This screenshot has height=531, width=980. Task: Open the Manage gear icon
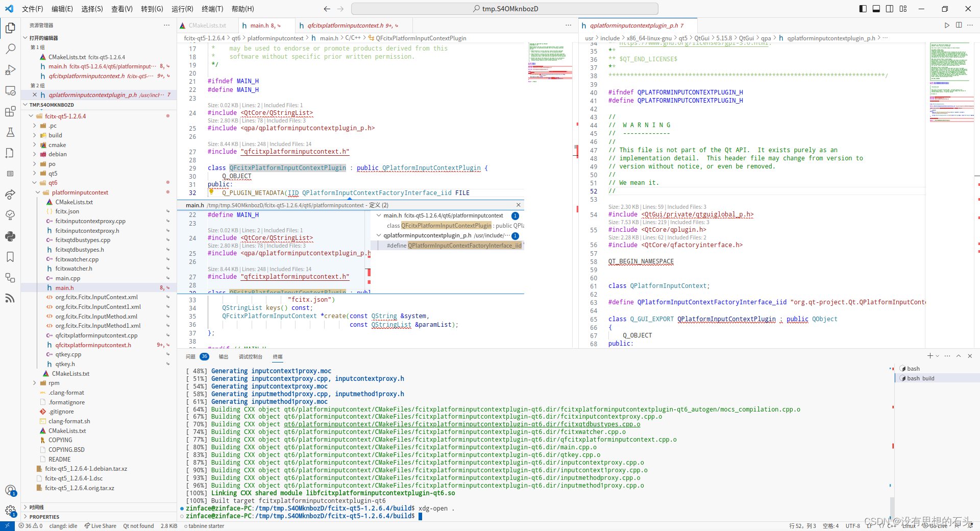tap(10, 511)
